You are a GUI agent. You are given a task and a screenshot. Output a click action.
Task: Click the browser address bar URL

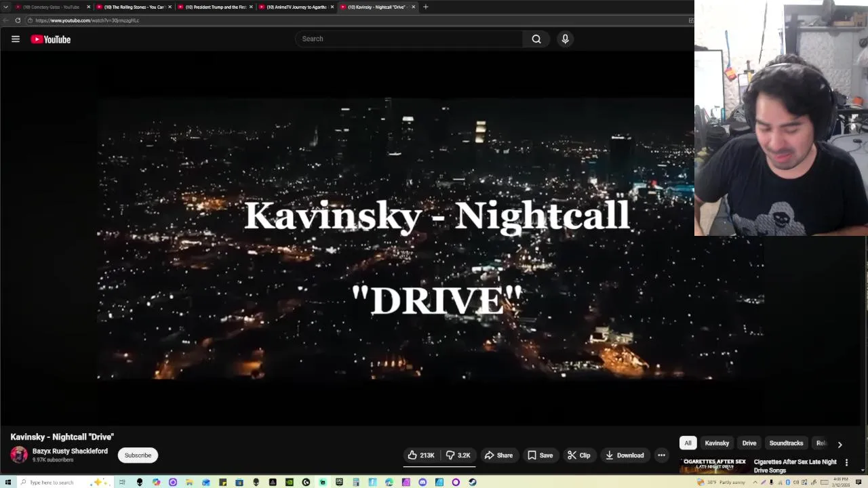87,20
